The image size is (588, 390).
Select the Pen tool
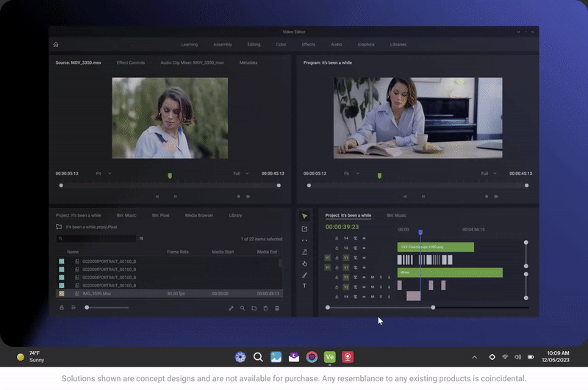(304, 275)
